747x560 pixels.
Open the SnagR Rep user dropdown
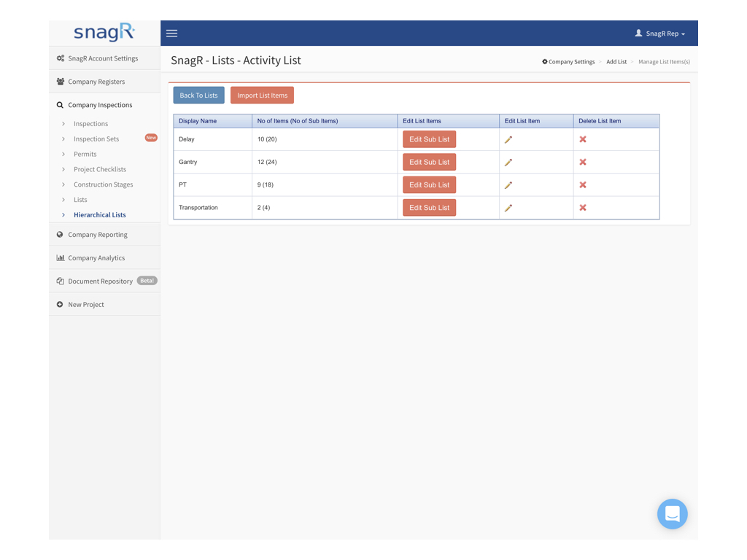tap(660, 34)
